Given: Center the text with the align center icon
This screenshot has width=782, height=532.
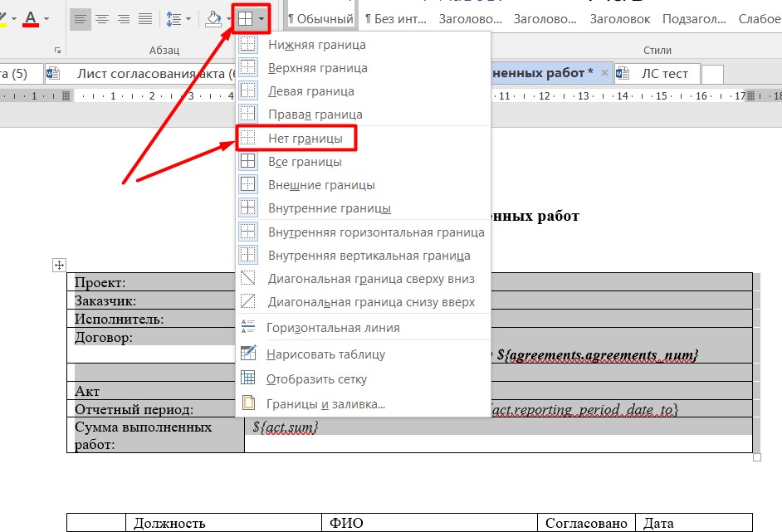Looking at the screenshot, I should pos(102,18).
